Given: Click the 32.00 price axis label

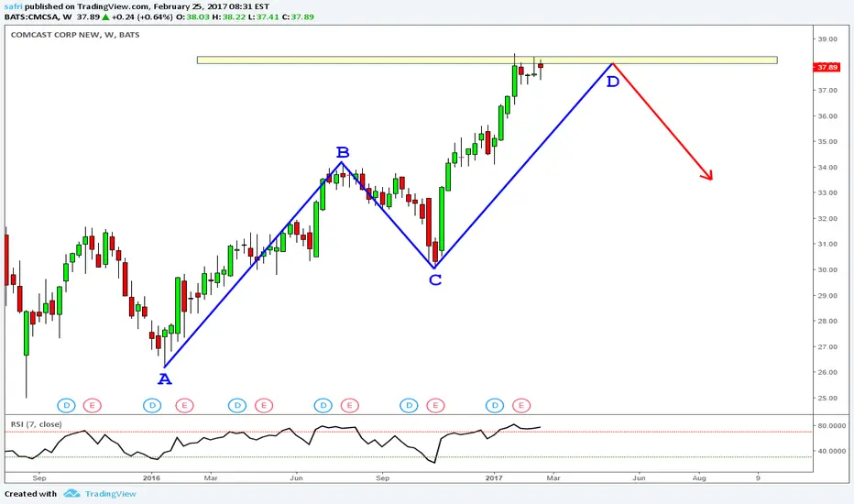Looking at the screenshot, I should pyautogui.click(x=827, y=218).
